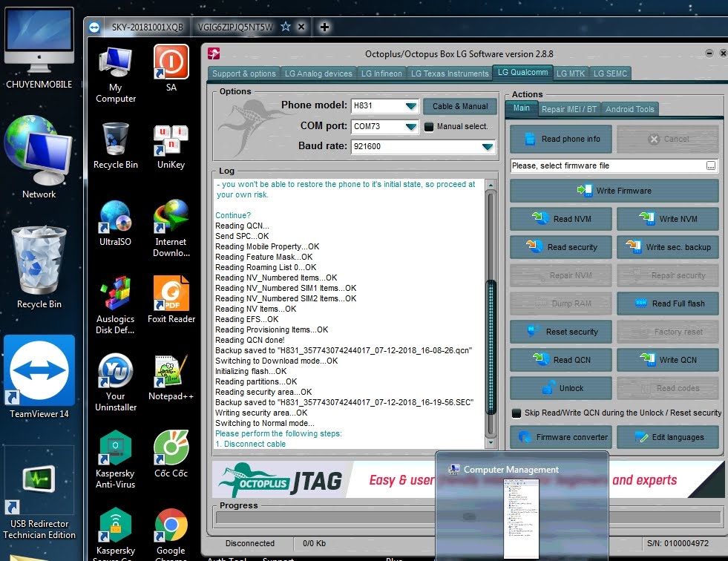The height and width of the screenshot is (561, 728).
Task: Open Your Uninstaller icon
Action: (x=116, y=382)
